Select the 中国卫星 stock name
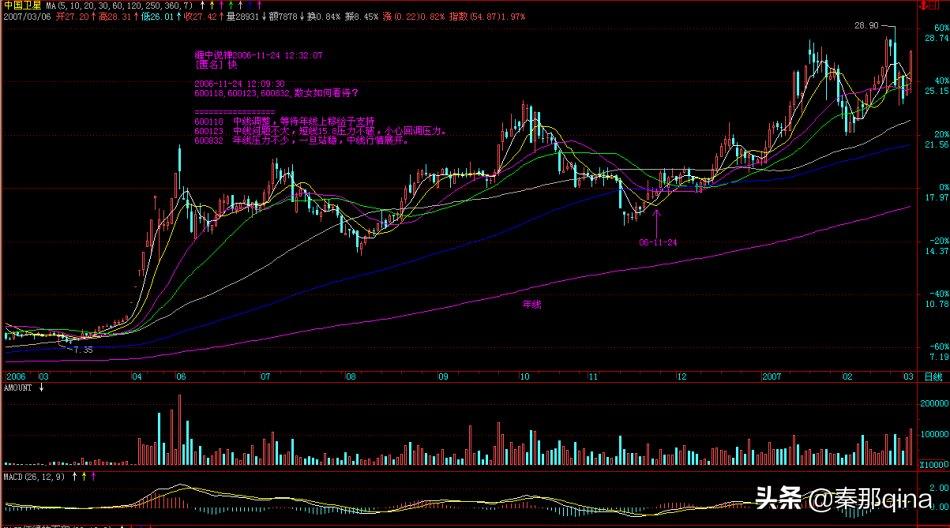 pyautogui.click(x=22, y=5)
